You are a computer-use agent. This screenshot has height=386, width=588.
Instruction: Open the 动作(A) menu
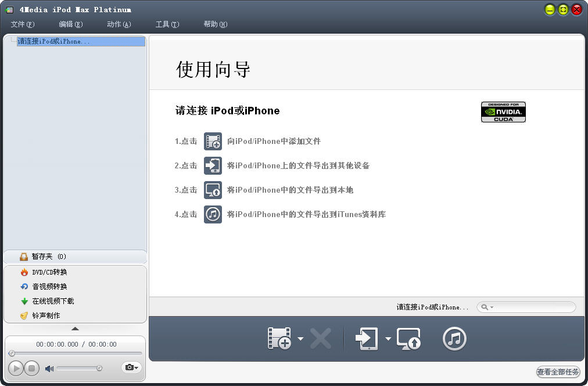point(119,24)
